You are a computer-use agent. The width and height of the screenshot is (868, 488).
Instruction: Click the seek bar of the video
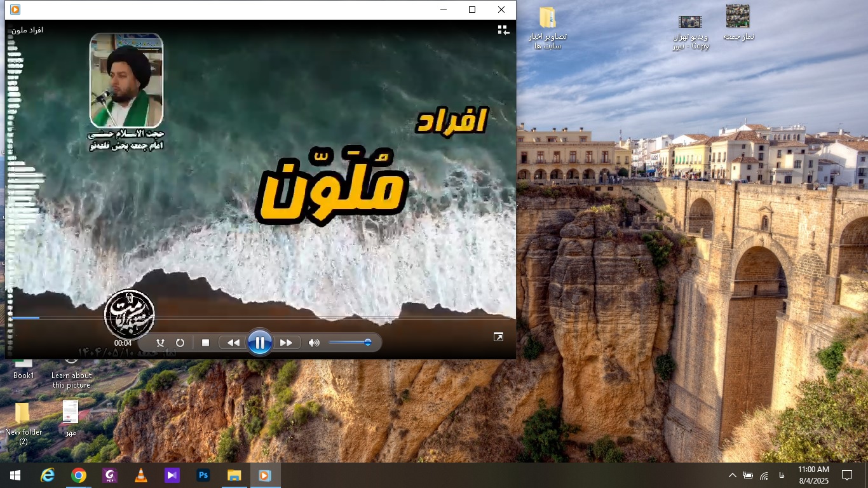[x=254, y=317]
